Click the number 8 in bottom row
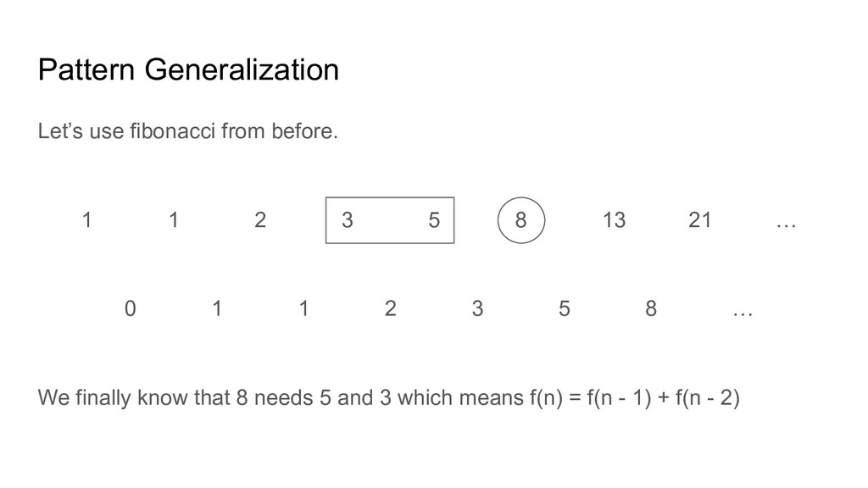Image resolution: width=868 pixels, height=488 pixels. point(651,308)
